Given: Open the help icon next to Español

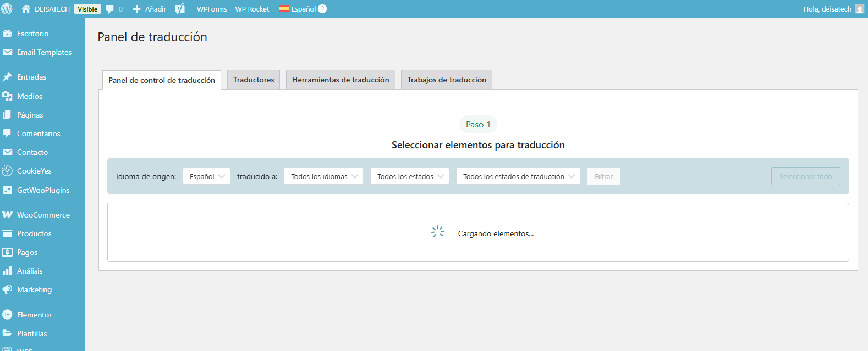Looking at the screenshot, I should pos(322,9).
